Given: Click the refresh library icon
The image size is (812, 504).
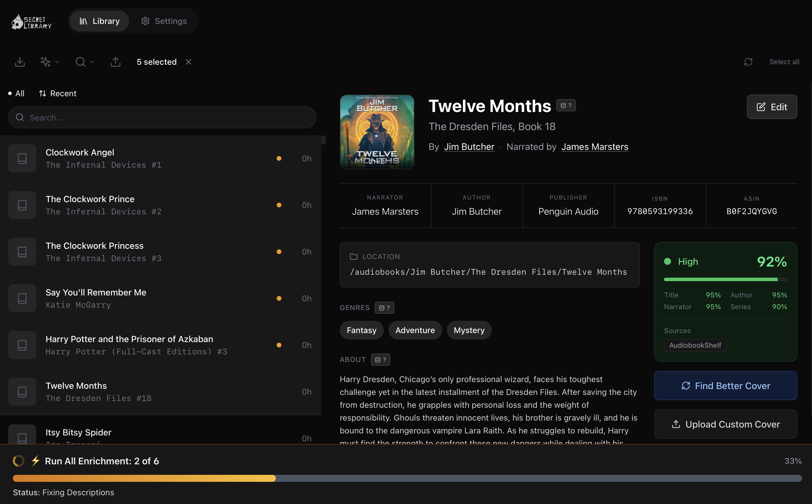Looking at the screenshot, I should coord(748,62).
